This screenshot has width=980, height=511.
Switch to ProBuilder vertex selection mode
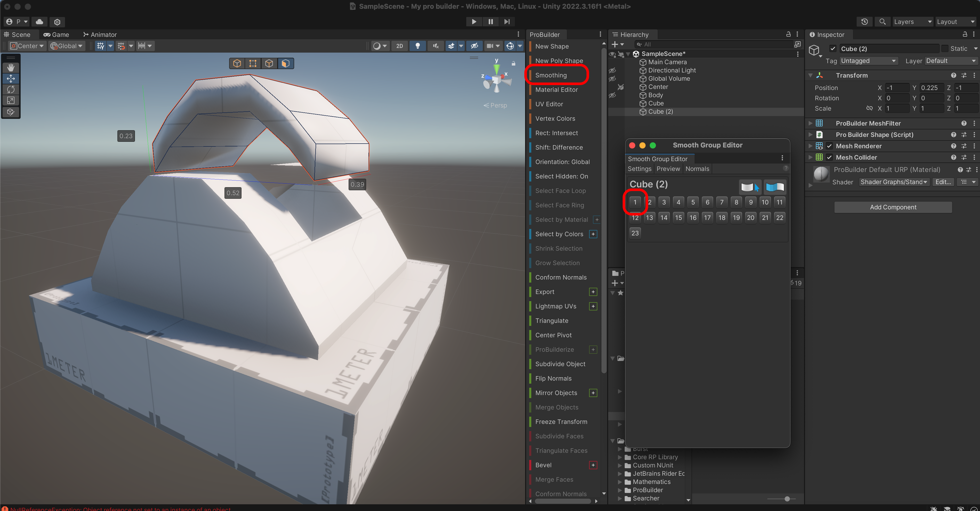253,63
